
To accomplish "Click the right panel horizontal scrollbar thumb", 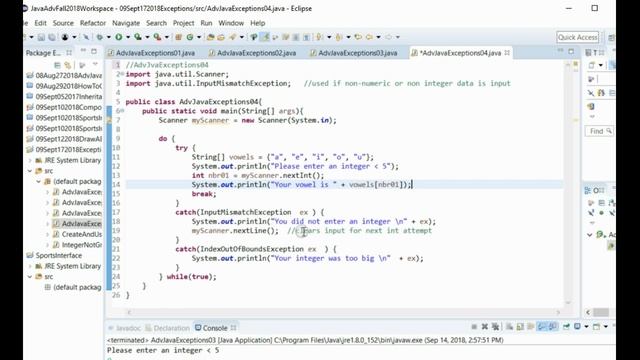I will tap(601, 312).
